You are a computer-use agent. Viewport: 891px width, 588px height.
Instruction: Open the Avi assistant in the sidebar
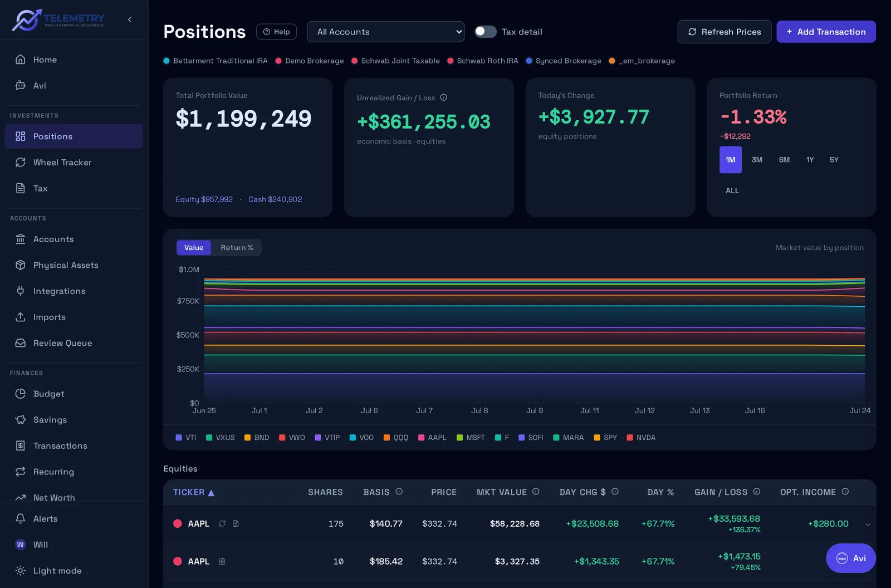click(74, 85)
